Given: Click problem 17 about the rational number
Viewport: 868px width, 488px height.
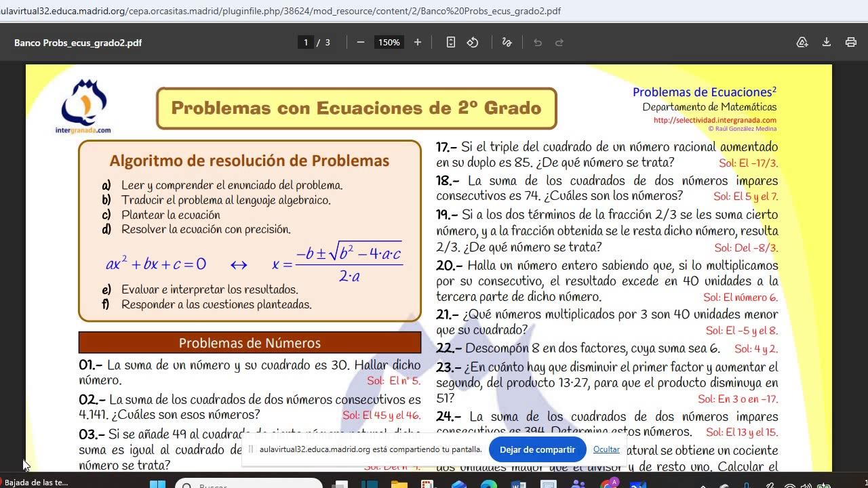Looking at the screenshot, I should [607, 155].
